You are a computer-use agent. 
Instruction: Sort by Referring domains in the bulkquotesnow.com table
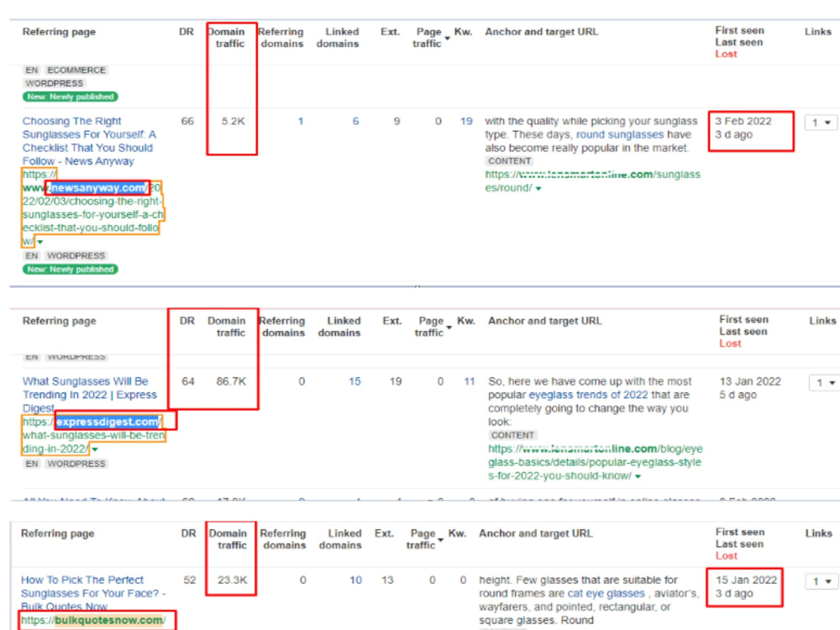pyautogui.click(x=283, y=539)
